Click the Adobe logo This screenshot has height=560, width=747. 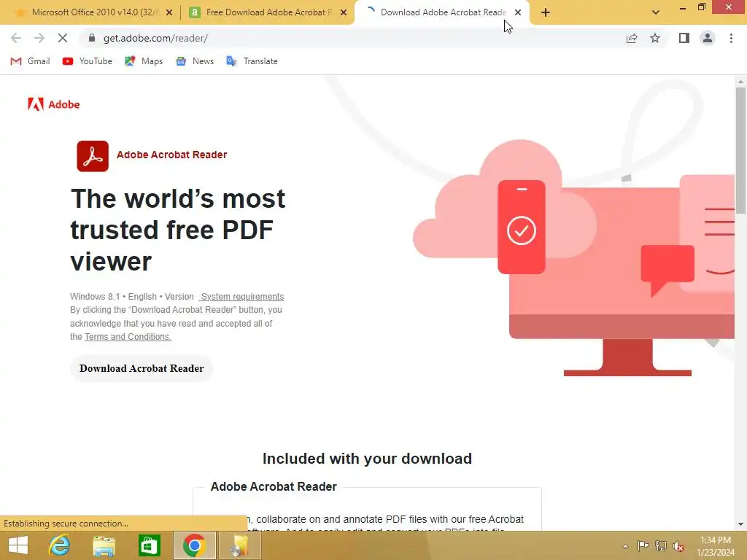click(54, 104)
